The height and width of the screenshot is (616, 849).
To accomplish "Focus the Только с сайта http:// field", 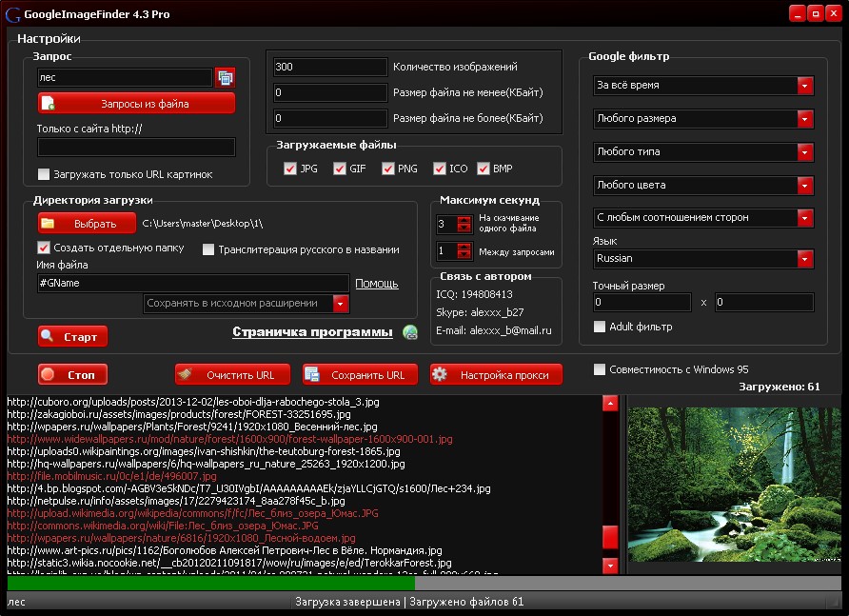I will click(136, 147).
